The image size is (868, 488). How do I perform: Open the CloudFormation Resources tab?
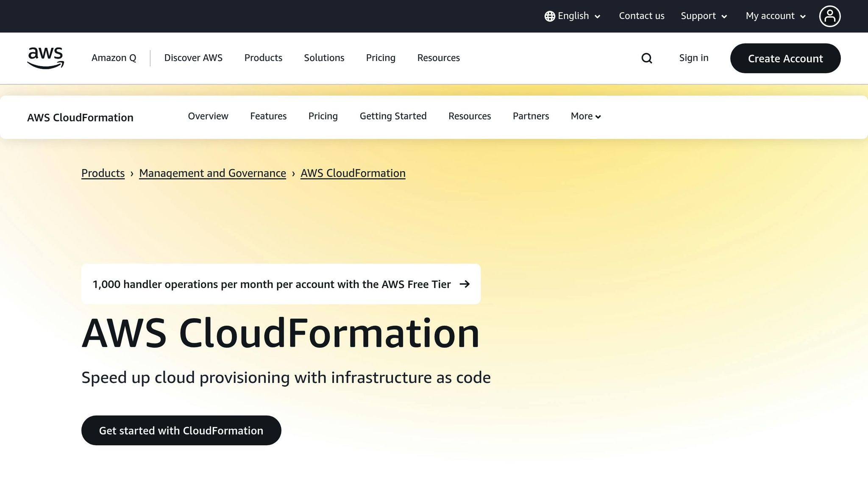coord(470,116)
